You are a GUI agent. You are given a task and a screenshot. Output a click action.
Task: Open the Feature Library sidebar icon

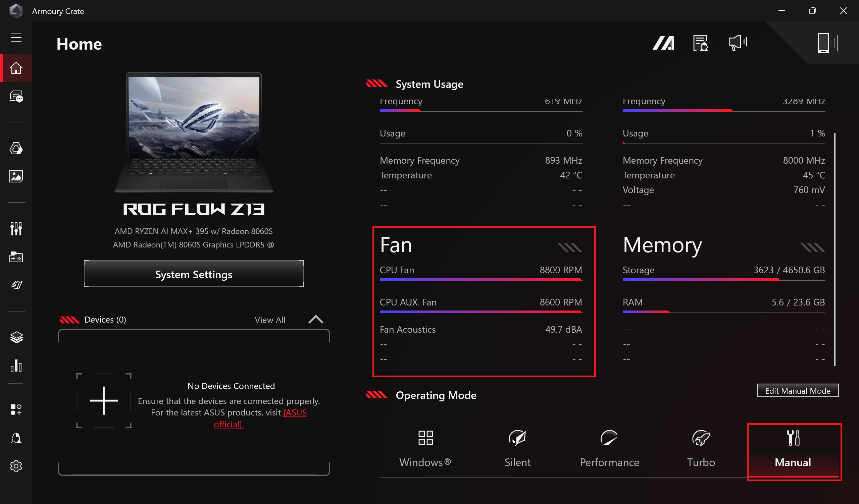tap(16, 410)
